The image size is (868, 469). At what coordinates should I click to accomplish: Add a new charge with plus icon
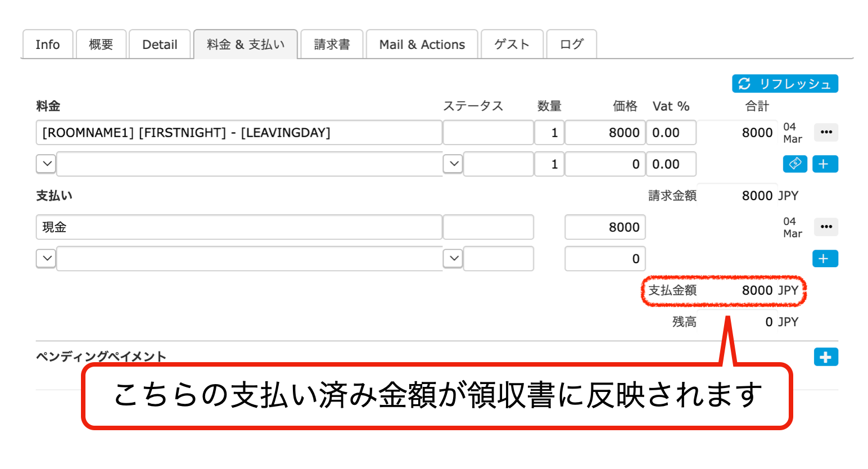coord(825,164)
